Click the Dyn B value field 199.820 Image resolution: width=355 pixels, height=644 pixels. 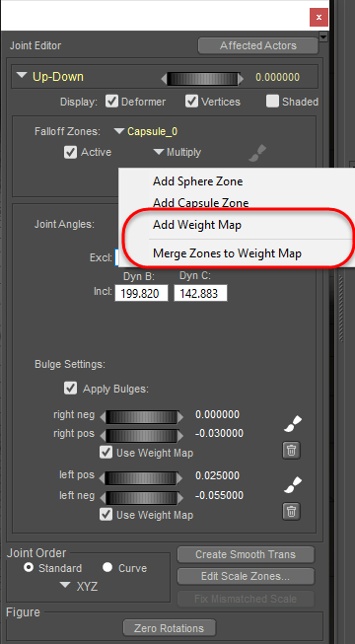141,294
